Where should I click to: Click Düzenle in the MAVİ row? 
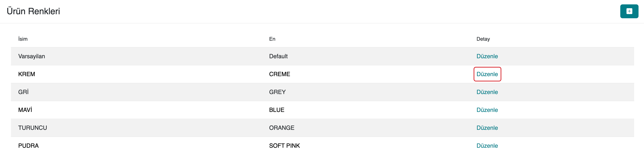tap(487, 110)
